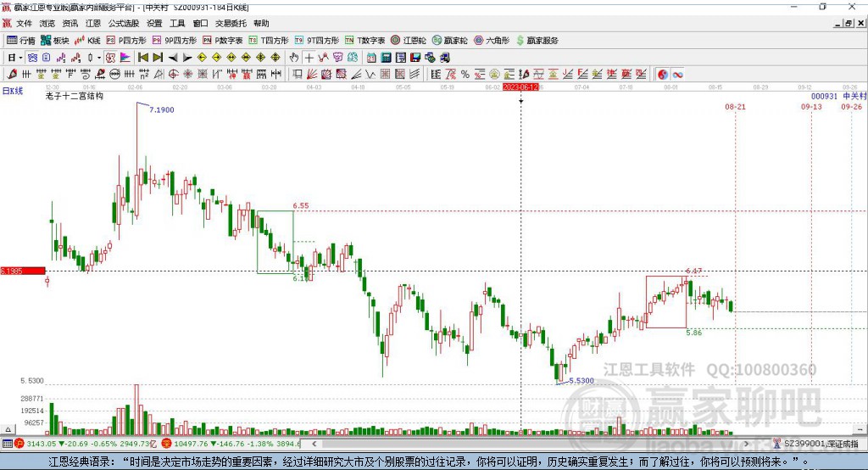Expand the 日 period dropdown
Image resolution: width=868 pixels, height=470 pixels.
(x=20, y=58)
